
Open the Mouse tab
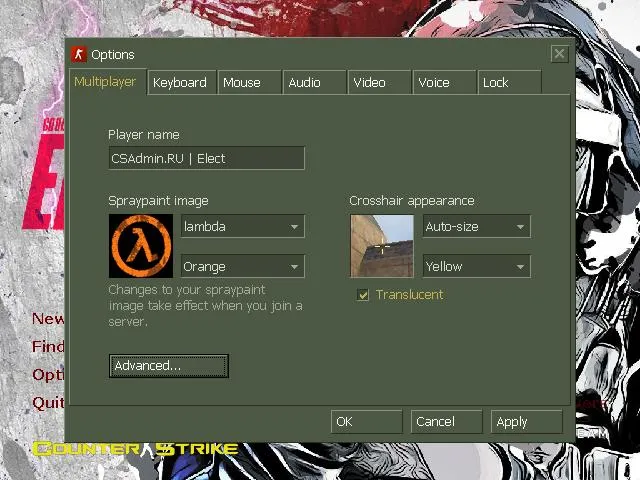pos(249,82)
